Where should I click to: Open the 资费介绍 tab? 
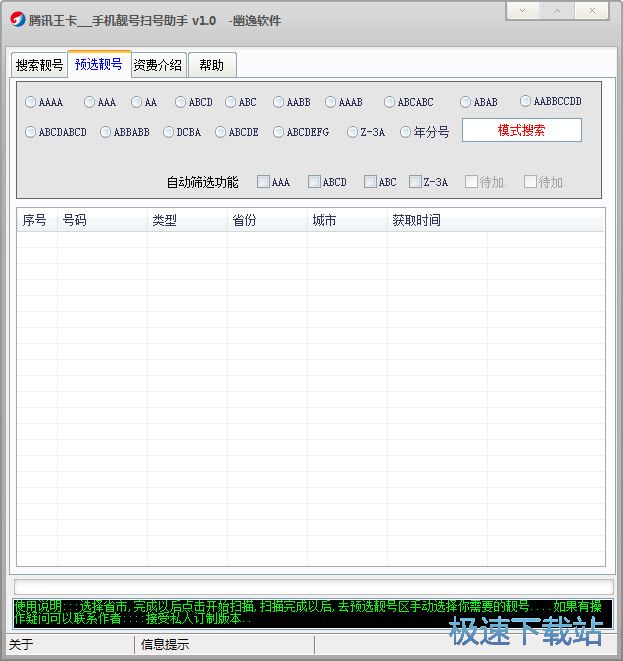[x=158, y=65]
